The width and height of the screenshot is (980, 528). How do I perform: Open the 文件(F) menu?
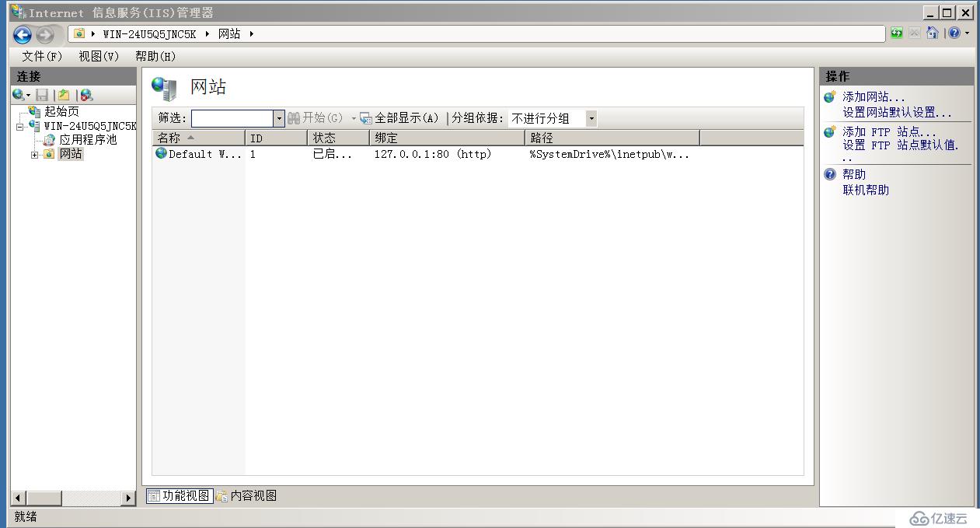(42, 56)
